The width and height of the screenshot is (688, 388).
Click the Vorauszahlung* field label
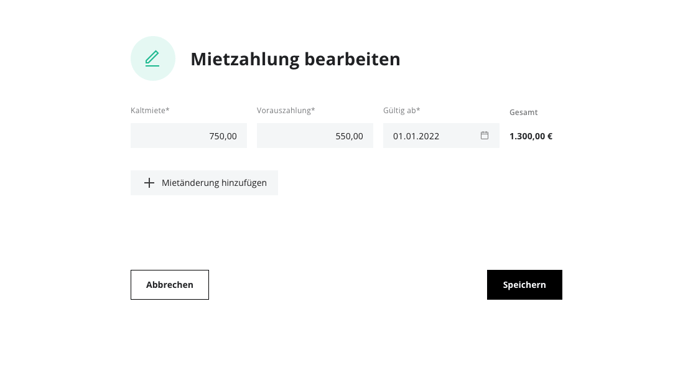286,111
